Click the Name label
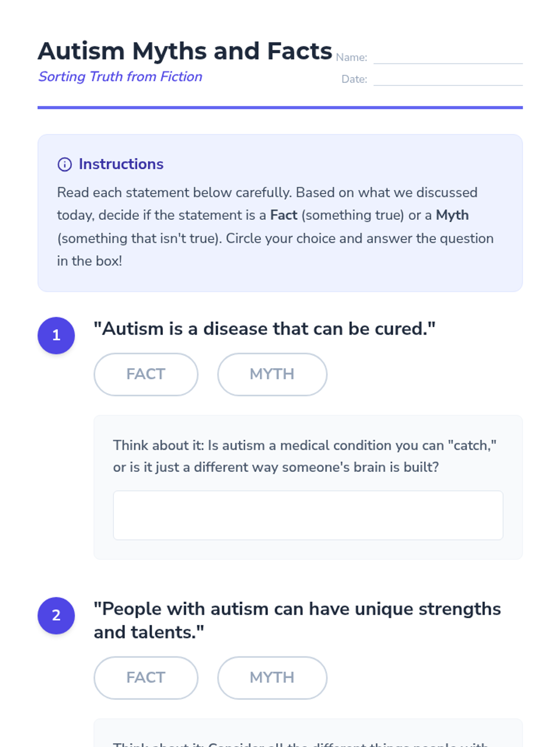Viewport: 560px width, 747px height. click(351, 57)
